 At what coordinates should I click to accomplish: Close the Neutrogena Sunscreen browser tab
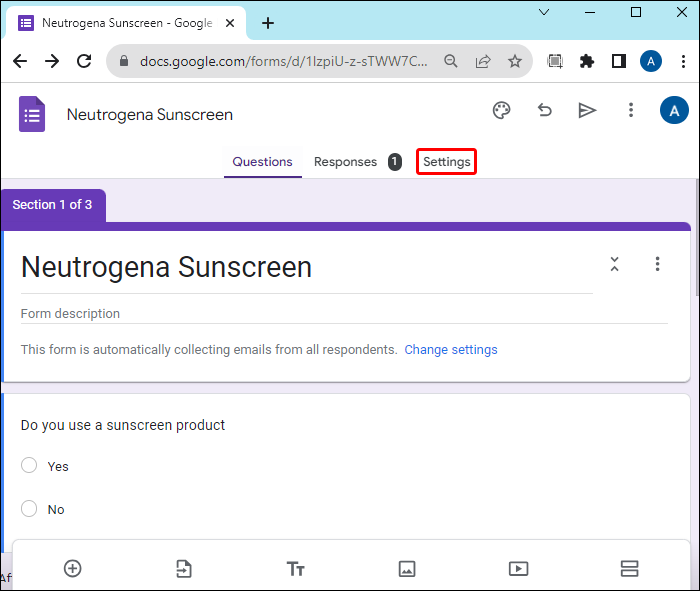click(230, 23)
